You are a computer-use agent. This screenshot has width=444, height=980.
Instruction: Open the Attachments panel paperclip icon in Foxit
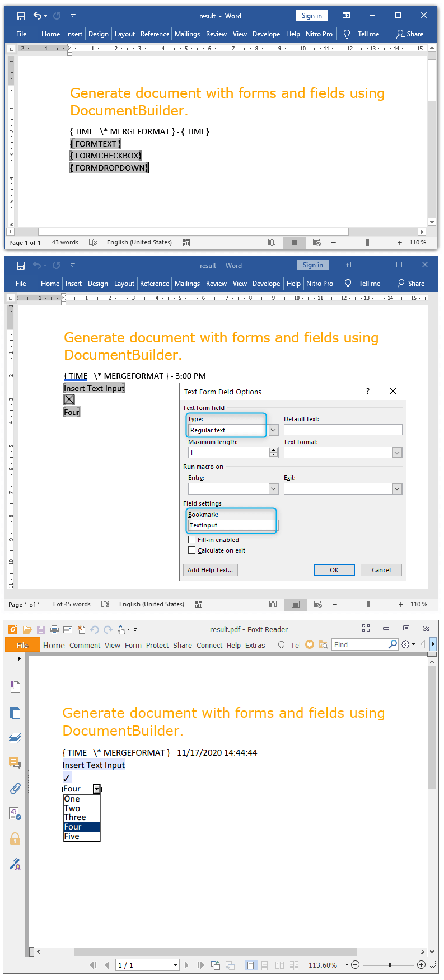point(15,788)
